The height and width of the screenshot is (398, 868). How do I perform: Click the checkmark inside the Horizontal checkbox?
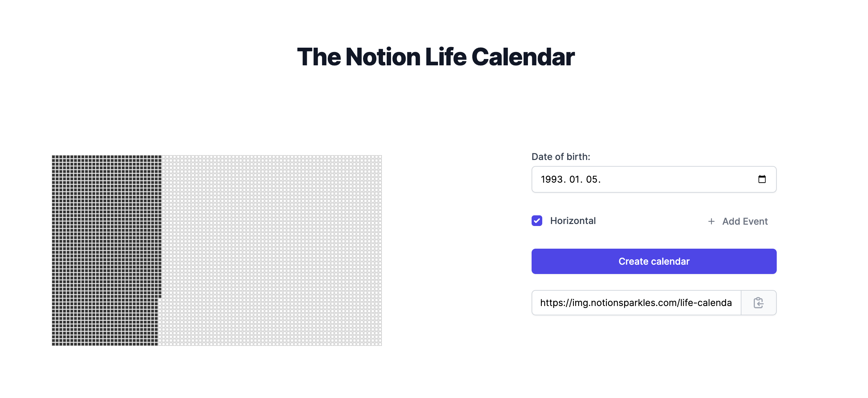pos(537,221)
